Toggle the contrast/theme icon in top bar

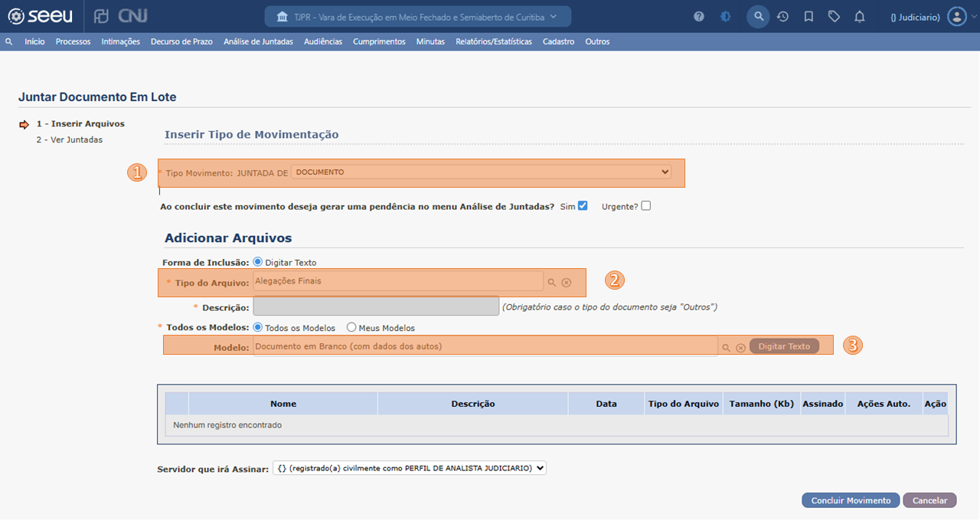coord(724,15)
